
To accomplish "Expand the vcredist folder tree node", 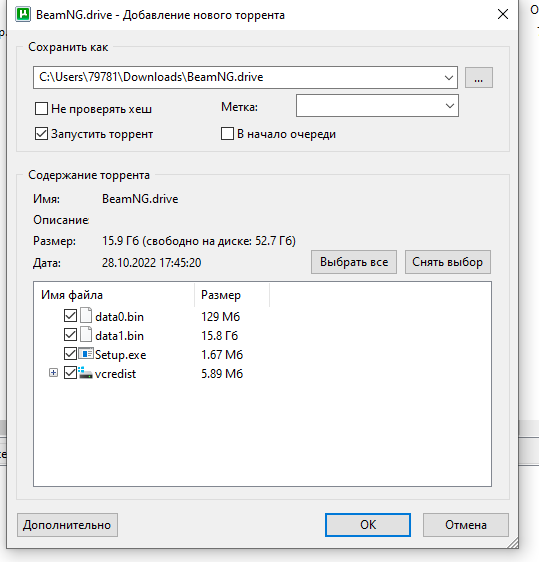I will click(53, 373).
